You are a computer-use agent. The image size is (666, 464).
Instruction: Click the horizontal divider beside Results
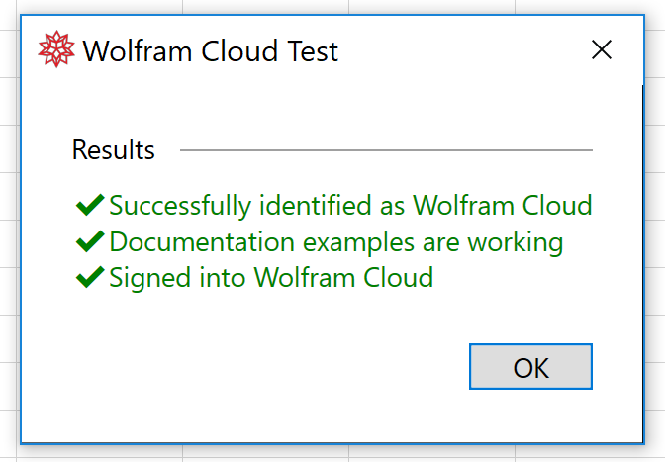point(386,150)
